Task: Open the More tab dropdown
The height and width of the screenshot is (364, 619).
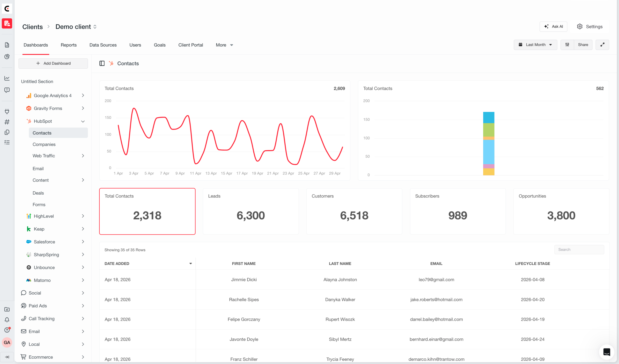Action: pos(224,45)
